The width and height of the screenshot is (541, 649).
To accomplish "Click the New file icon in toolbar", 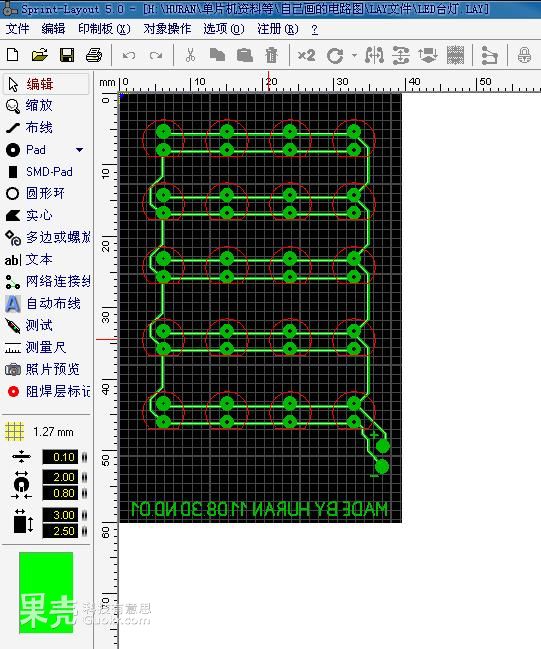I will (x=13, y=55).
